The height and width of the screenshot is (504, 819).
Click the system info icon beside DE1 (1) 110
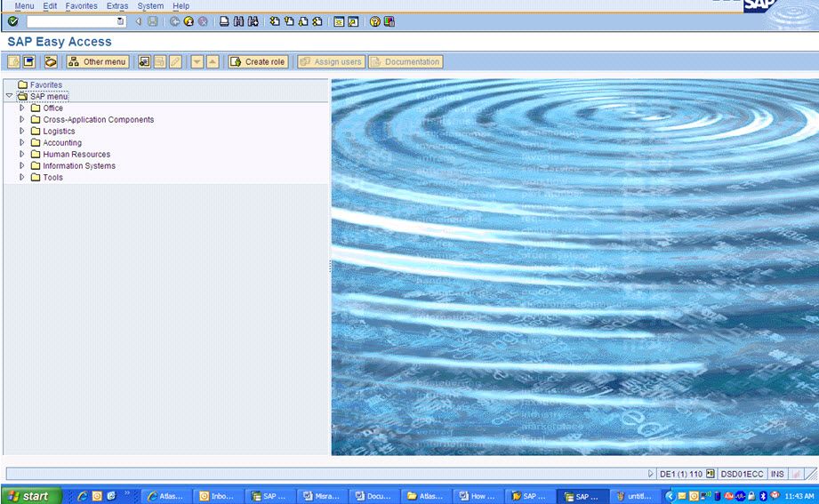pyautogui.click(x=710, y=474)
